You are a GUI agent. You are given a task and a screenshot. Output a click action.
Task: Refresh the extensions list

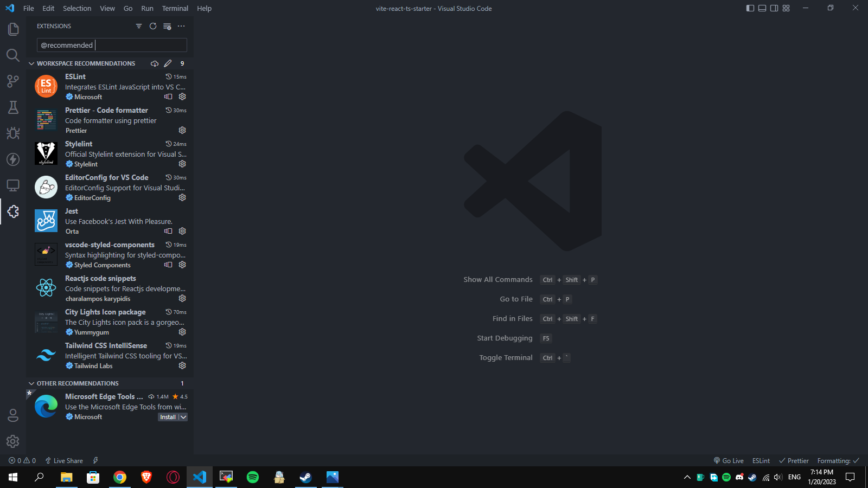tap(153, 26)
